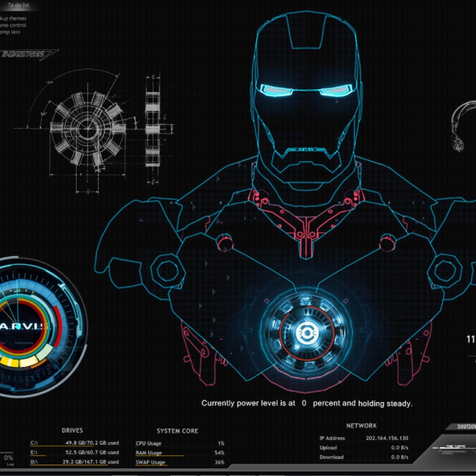This screenshot has width=476, height=476.
Task: Click the Download 0.0 B/s value
Action: point(399,457)
